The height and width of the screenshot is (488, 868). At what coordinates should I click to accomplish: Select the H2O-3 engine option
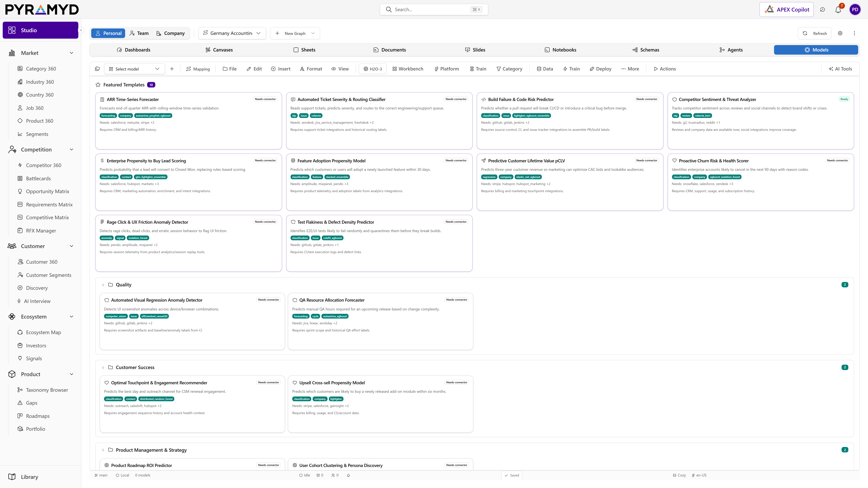click(x=373, y=69)
